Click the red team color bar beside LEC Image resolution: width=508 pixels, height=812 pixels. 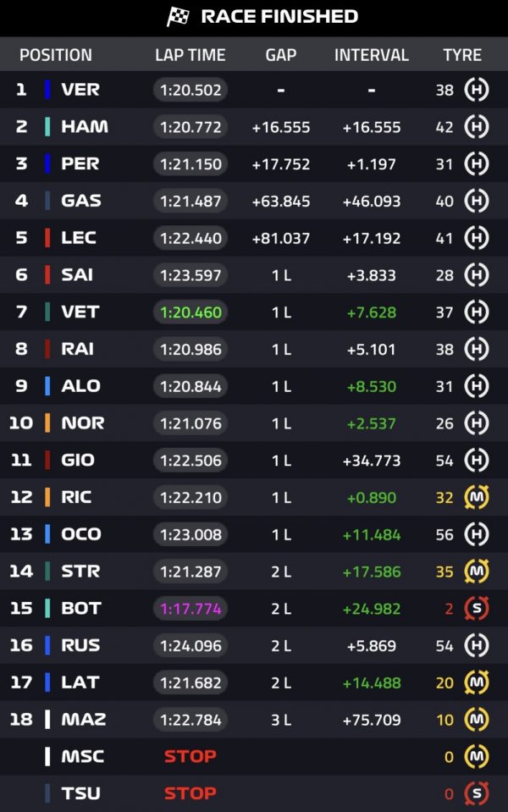[47, 238]
